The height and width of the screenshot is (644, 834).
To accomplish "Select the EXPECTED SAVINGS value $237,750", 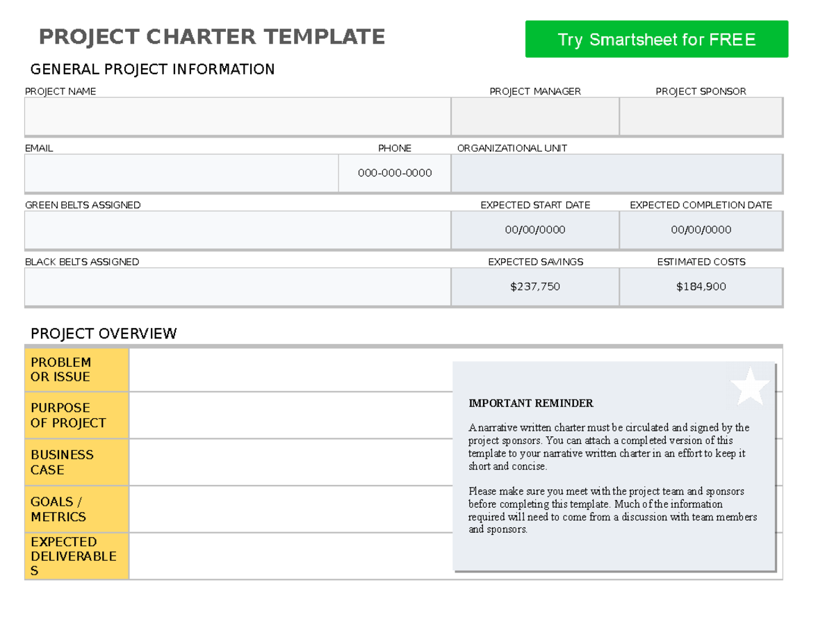I will [x=534, y=286].
